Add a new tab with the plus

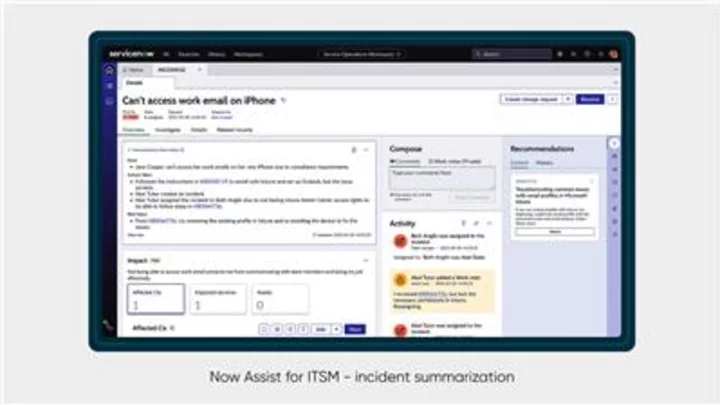click(200, 70)
